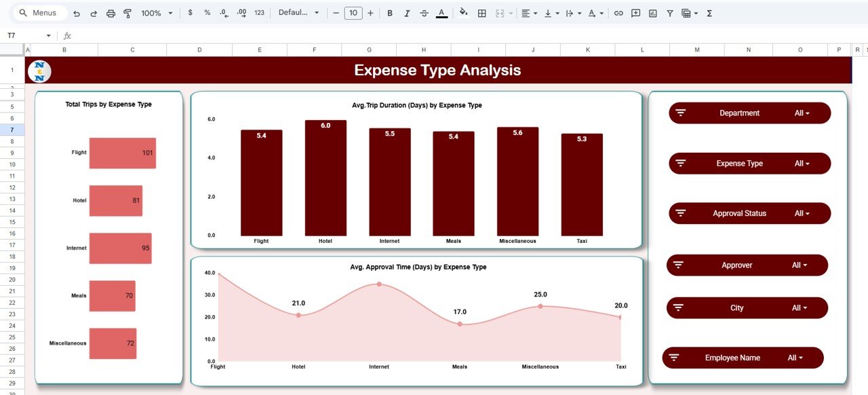This screenshot has height=395, width=868.
Task: Open the Menus search bar
Action: tap(37, 12)
